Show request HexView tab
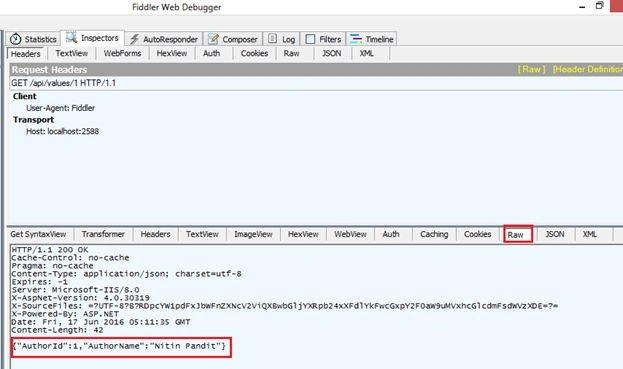This screenshot has width=623, height=369. pos(172,53)
